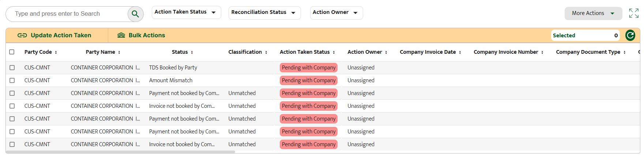This screenshot has width=644, height=159.
Task: Click sort icon beside Party Name
Action: click(119, 52)
